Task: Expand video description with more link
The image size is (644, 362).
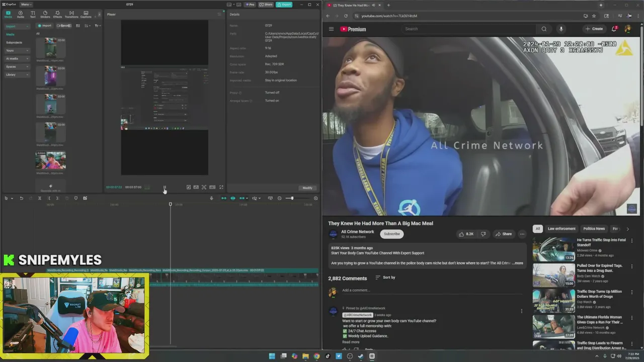Action: tap(518, 263)
